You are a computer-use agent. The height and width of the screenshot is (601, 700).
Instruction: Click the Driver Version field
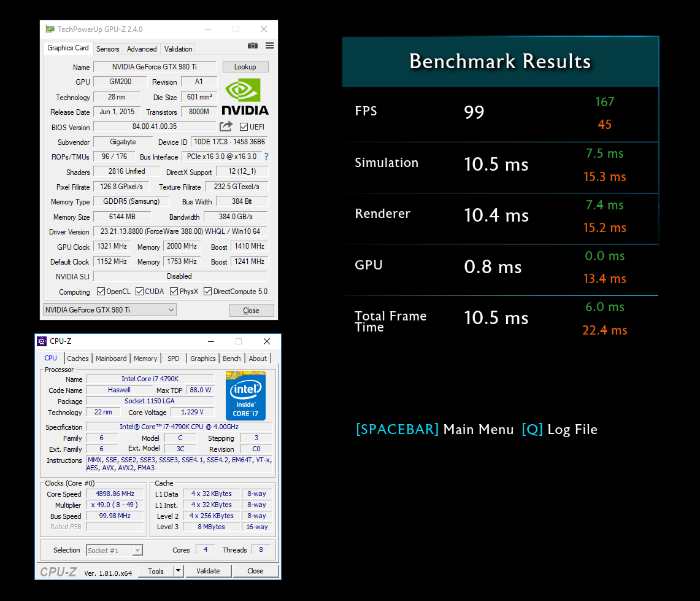pos(180,231)
